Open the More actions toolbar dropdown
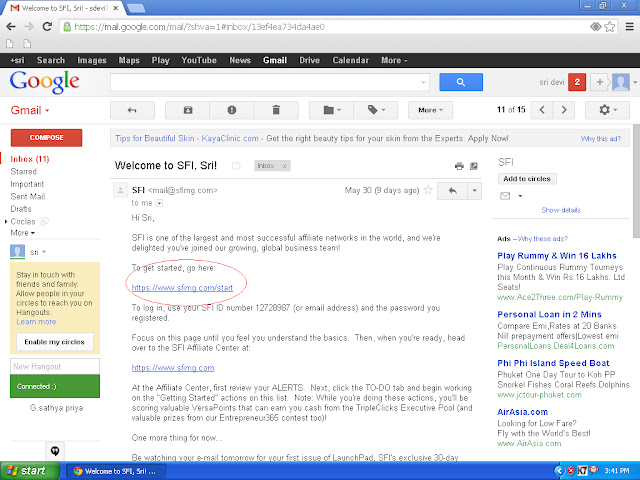This screenshot has width=640, height=480. click(x=430, y=110)
